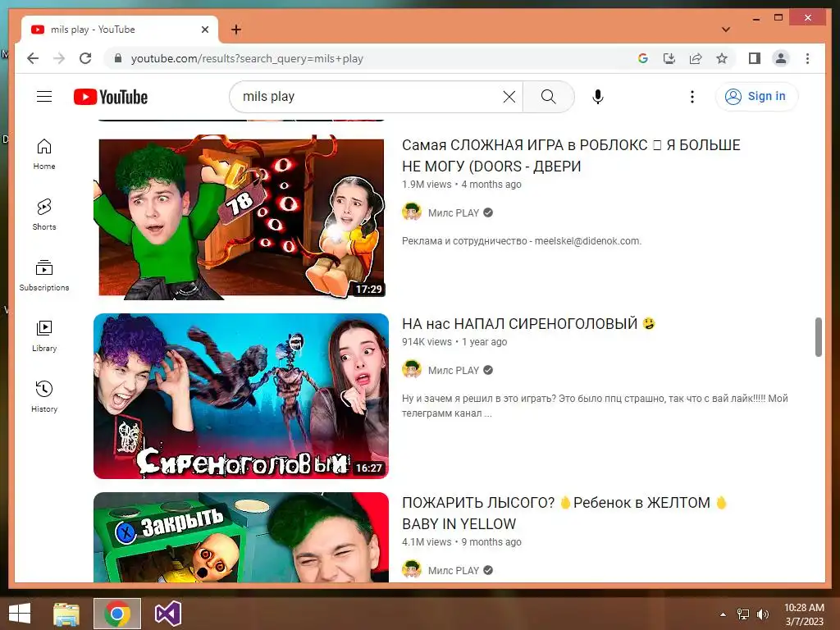Open YouTube settings three-dot menu
Viewport: 840px width, 630px height.
coord(692,97)
